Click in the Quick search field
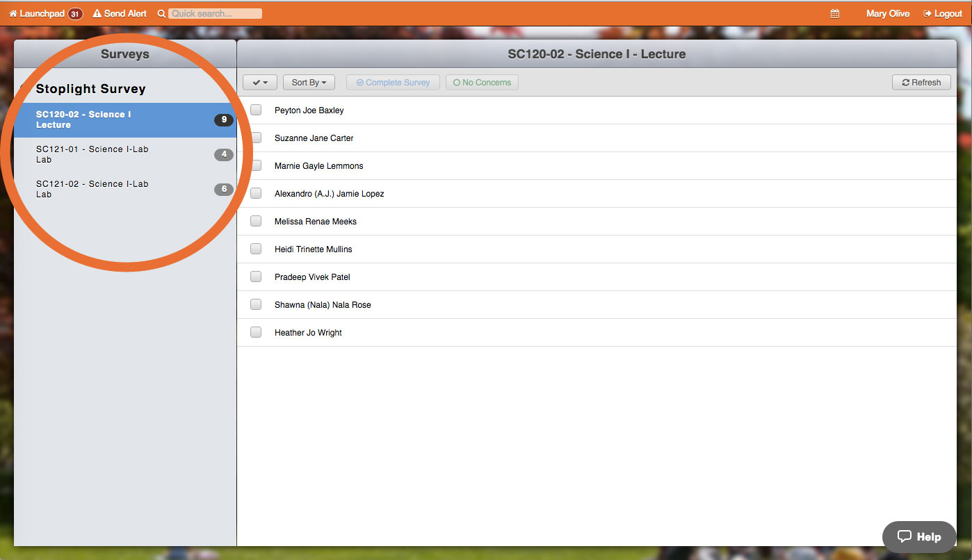 pos(216,14)
